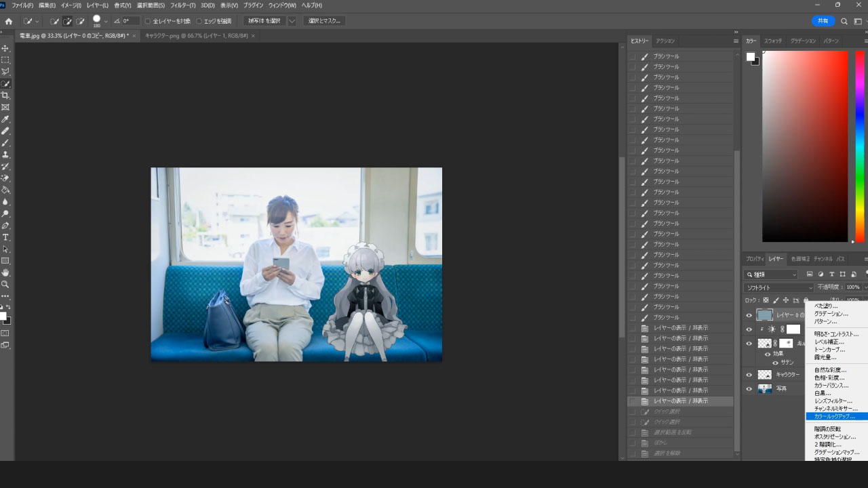Select the Move tool
The height and width of the screenshot is (488, 868).
click(x=5, y=48)
